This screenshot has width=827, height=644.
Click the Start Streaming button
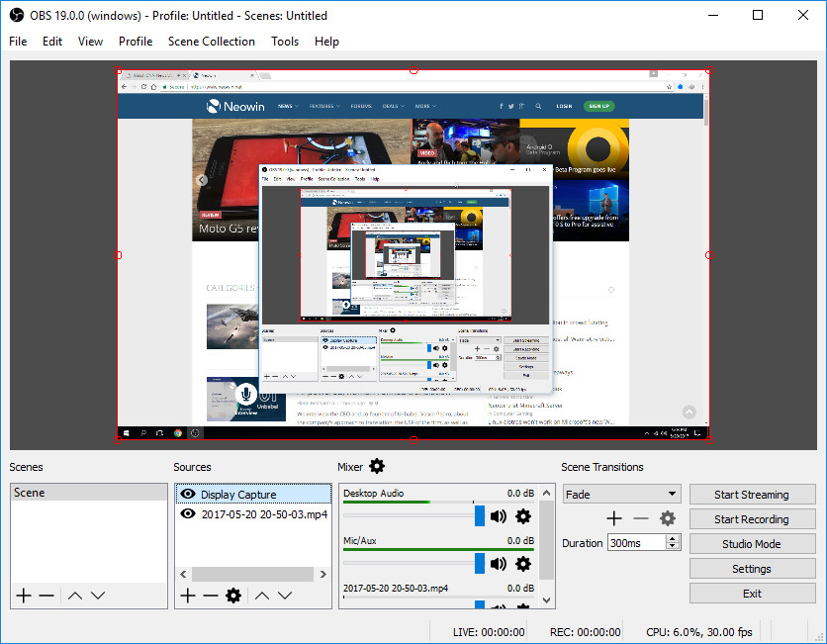click(752, 494)
